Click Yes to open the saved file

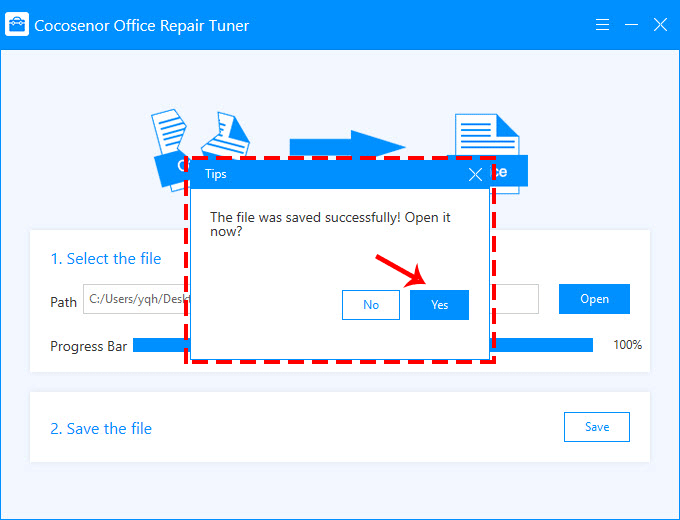[439, 305]
